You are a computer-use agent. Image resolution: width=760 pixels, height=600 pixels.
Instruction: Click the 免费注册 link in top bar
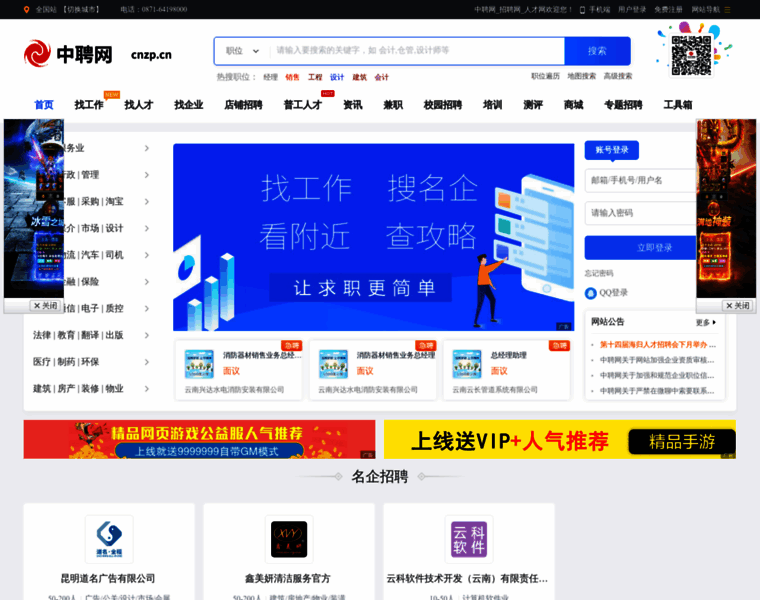(x=668, y=10)
